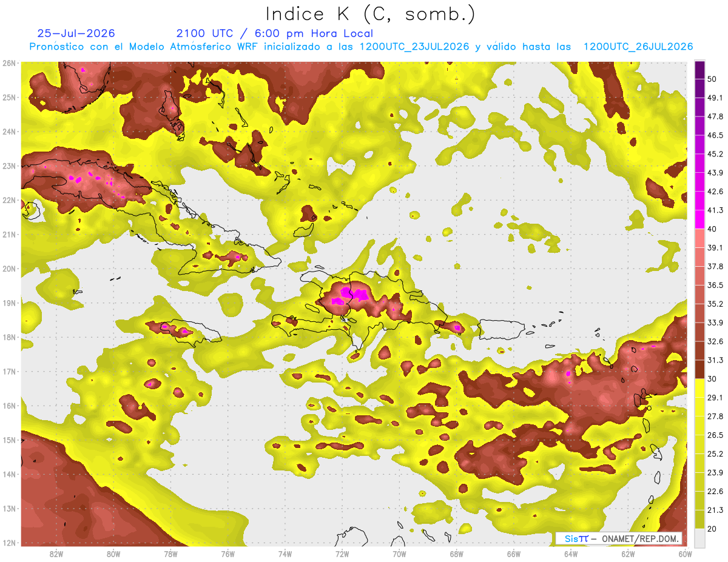Click the '33.9' colorbar value
This screenshot has width=728, height=562.
715,323
